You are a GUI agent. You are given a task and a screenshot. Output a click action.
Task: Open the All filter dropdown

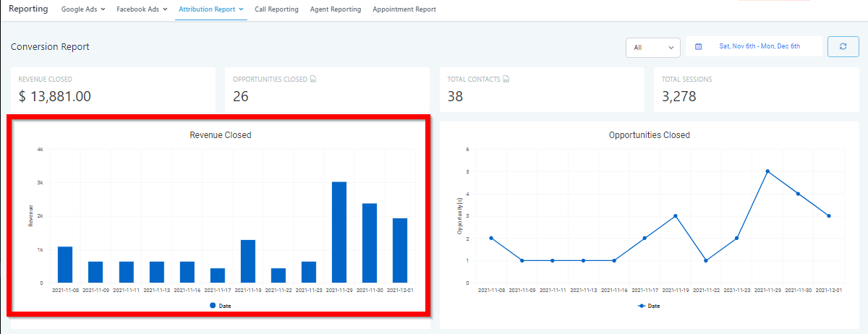[x=652, y=47]
